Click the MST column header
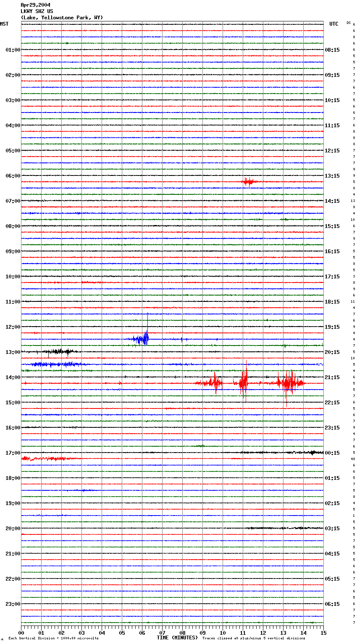357x644 pixels. [4, 24]
